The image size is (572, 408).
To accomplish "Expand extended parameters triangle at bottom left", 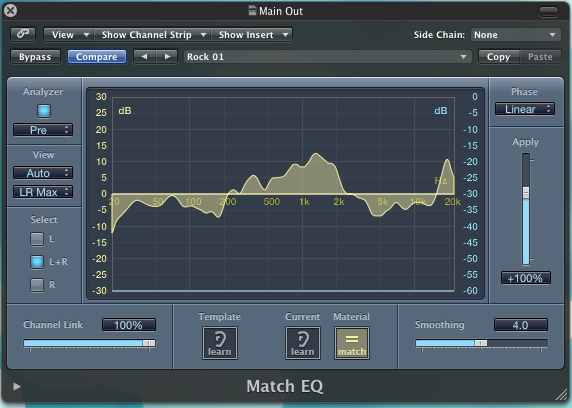I will pyautogui.click(x=16, y=386).
